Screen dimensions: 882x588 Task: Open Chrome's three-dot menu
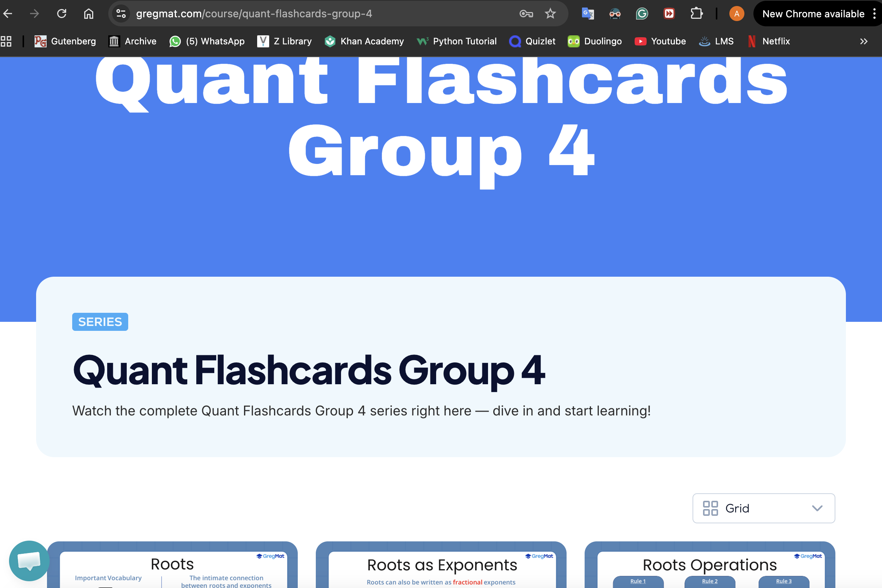click(874, 14)
